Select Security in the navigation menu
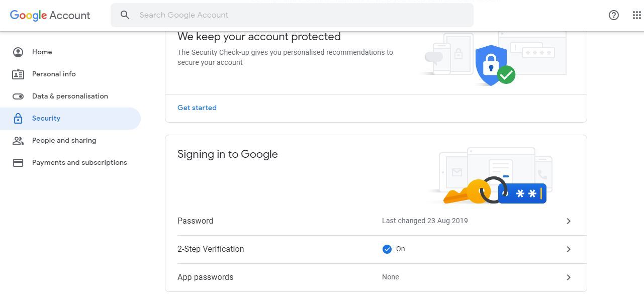This screenshot has height=301, width=644. tap(46, 118)
